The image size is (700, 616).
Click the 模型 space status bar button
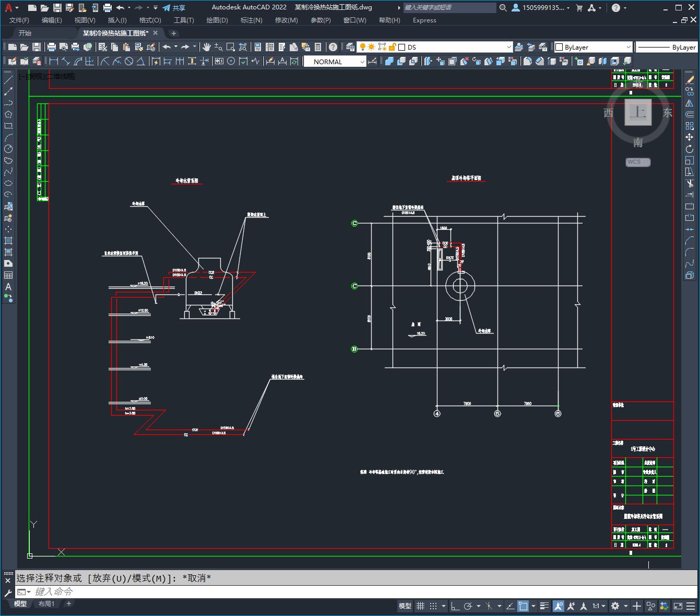tap(405, 606)
